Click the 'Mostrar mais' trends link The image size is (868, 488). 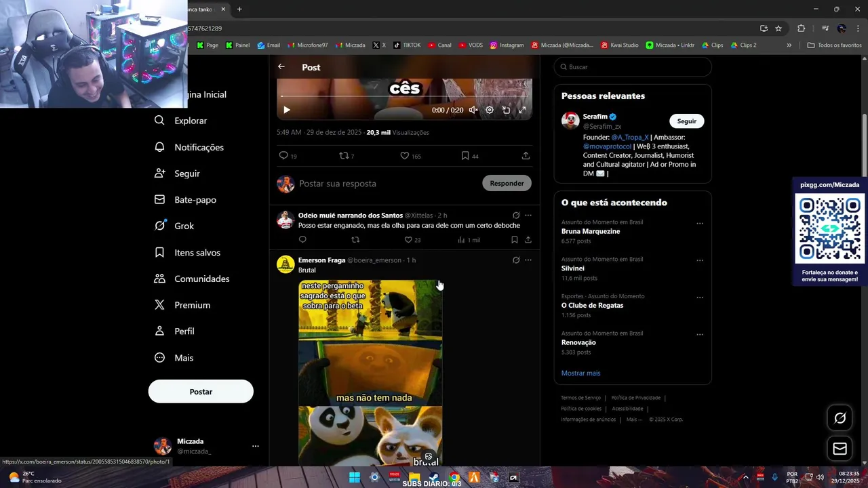580,373
